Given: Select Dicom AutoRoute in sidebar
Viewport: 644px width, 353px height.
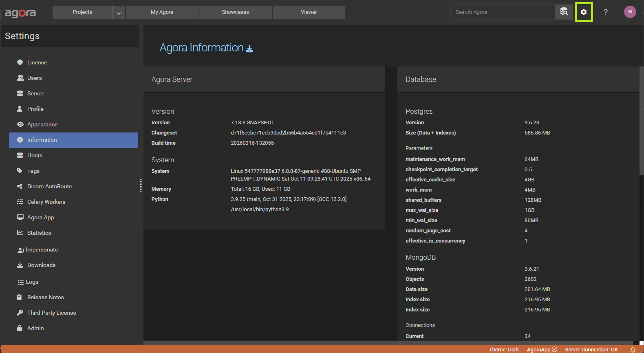Looking at the screenshot, I should point(49,186).
